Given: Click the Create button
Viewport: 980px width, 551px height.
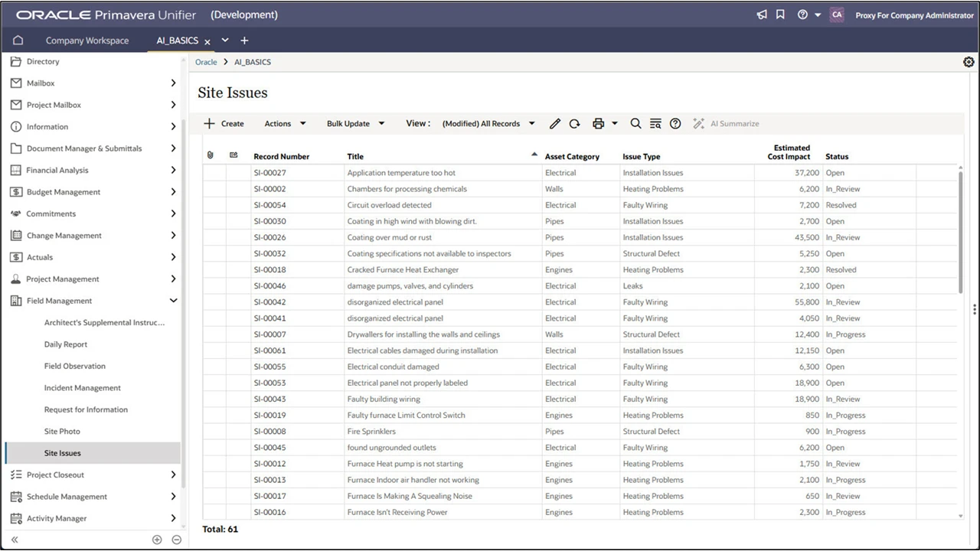Looking at the screenshot, I should (x=224, y=123).
